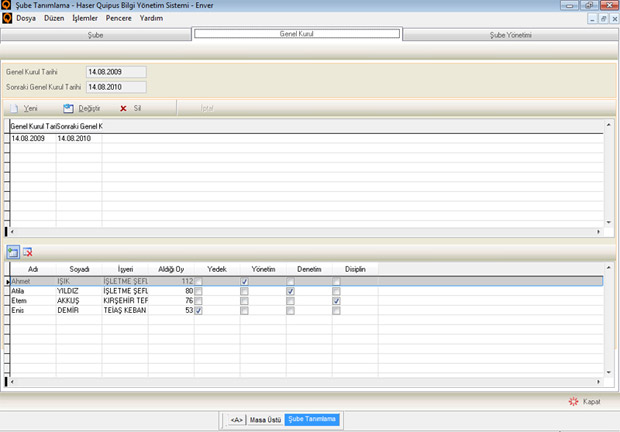Click the Masa Üstü taskbar button
This screenshot has height=432, width=620.
coord(265,419)
